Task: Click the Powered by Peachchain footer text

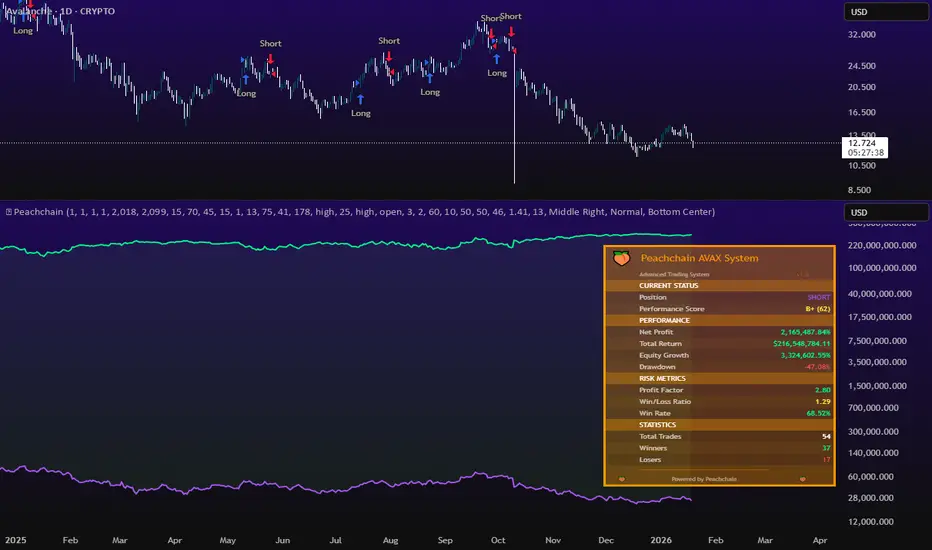Action: [x=704, y=479]
